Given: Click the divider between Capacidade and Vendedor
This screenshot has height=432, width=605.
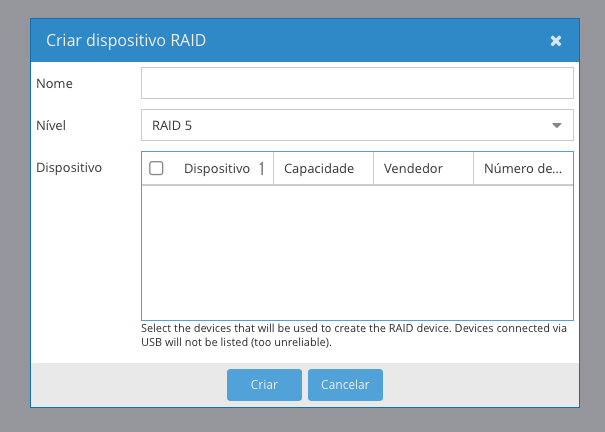Looking at the screenshot, I should tap(373, 169).
